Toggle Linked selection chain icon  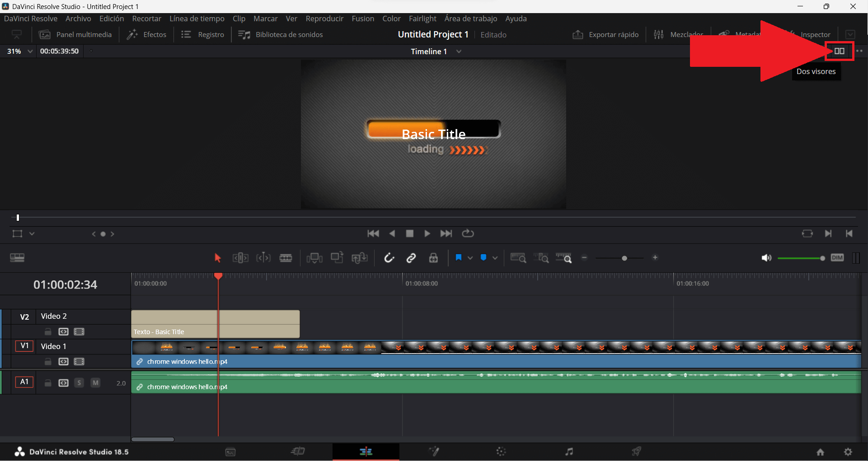point(411,258)
